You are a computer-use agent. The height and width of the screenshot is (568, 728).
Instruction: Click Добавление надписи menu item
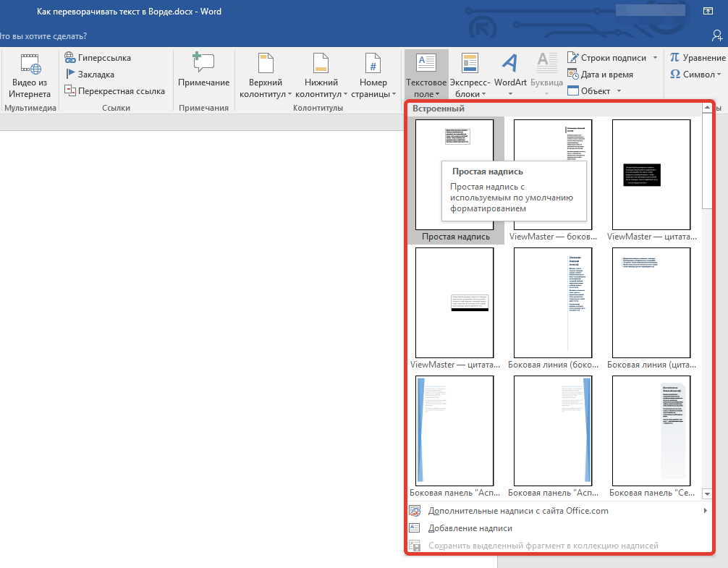pos(559,528)
